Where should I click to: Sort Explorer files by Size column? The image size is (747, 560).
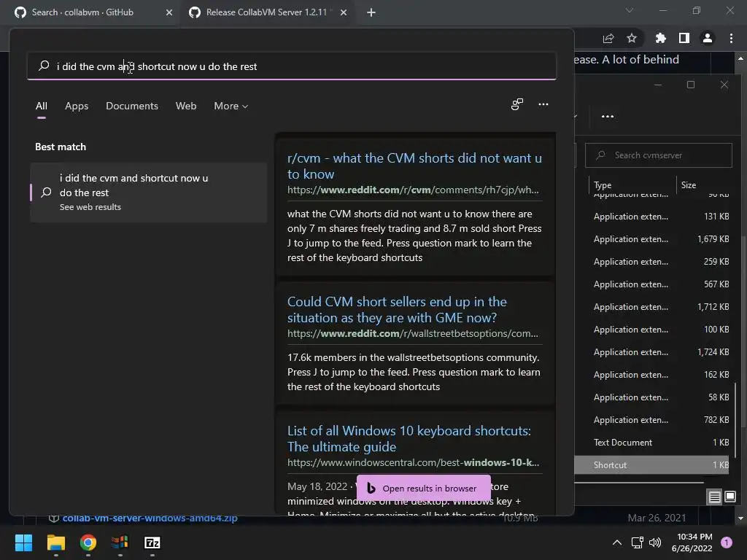click(x=689, y=184)
